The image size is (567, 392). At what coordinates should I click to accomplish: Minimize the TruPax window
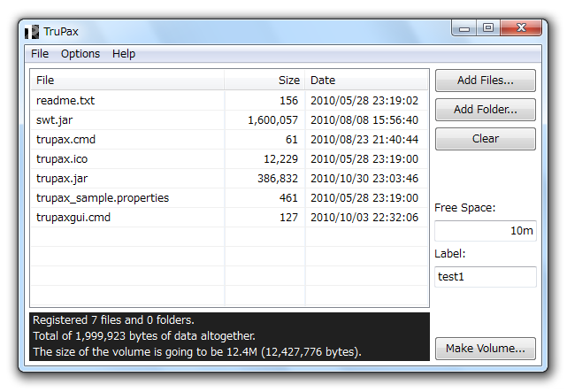coord(464,27)
